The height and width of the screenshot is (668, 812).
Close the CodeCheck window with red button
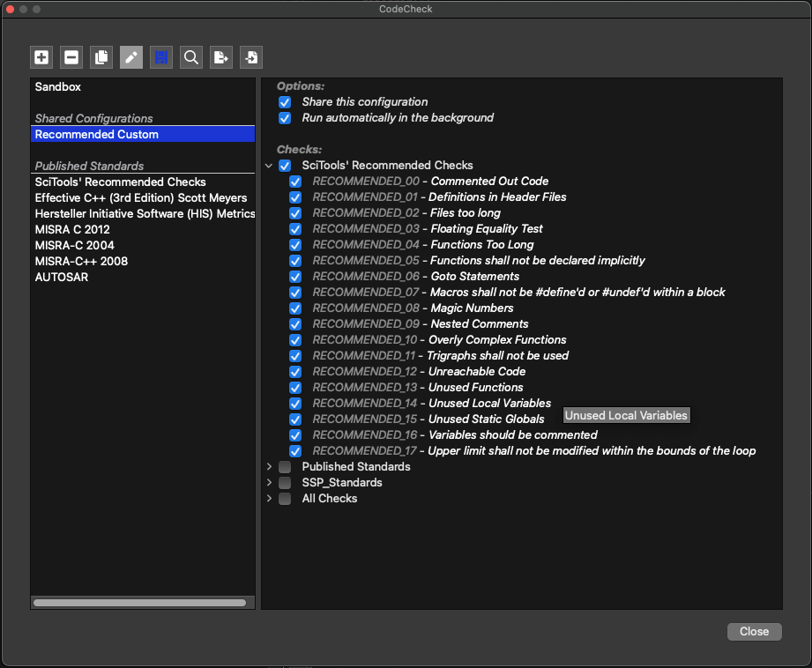[x=10, y=9]
